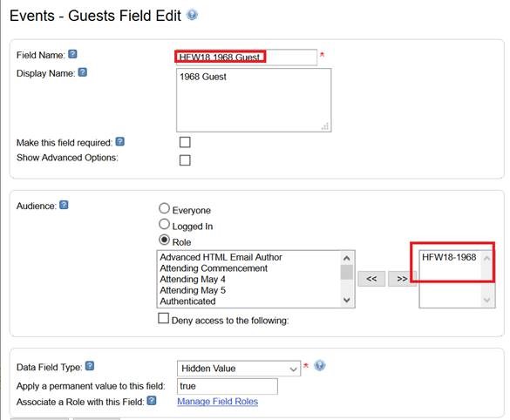This screenshot has width=510, height=420.
Task: Click the << remove role button
Action: (371, 279)
